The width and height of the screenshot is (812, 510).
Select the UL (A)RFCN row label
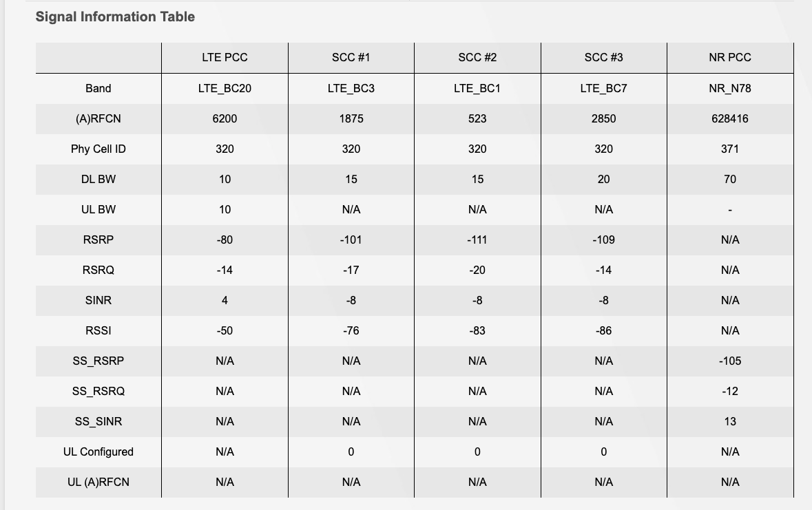tap(98, 482)
